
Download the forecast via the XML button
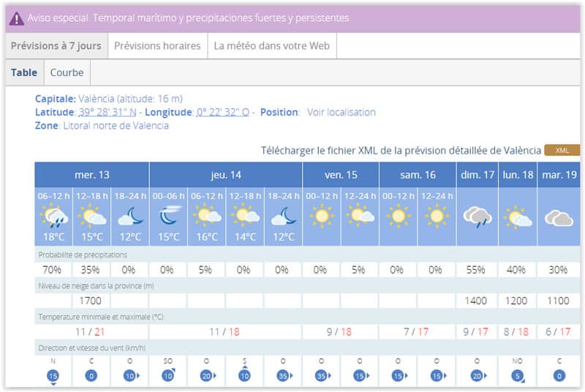tap(562, 150)
